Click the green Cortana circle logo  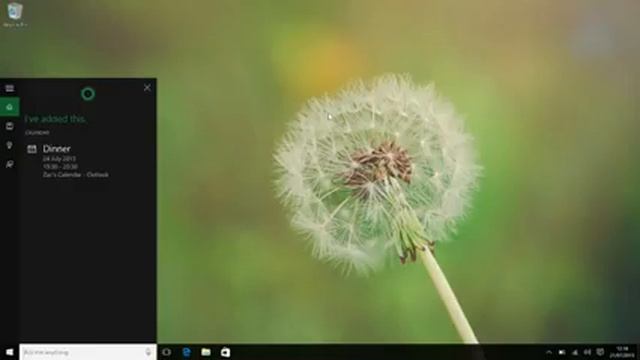[x=88, y=94]
